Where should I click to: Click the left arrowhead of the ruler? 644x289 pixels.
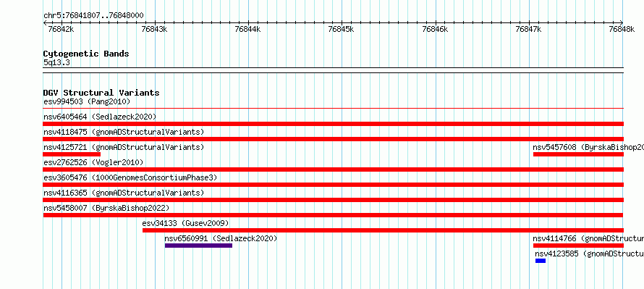coord(45,22)
